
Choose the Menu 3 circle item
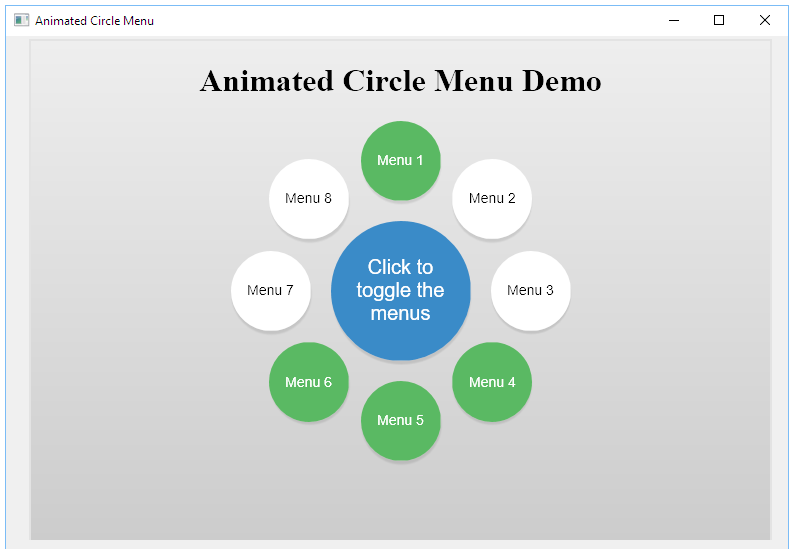530,290
